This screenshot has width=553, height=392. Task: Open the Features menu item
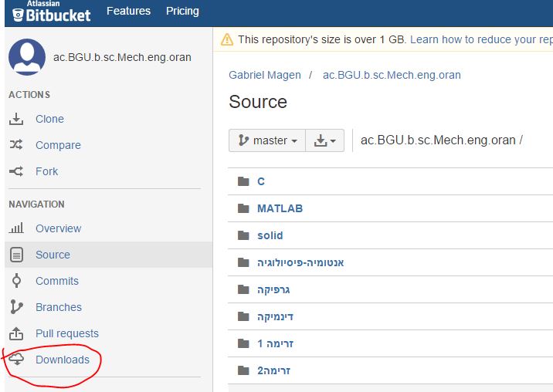[x=128, y=11]
